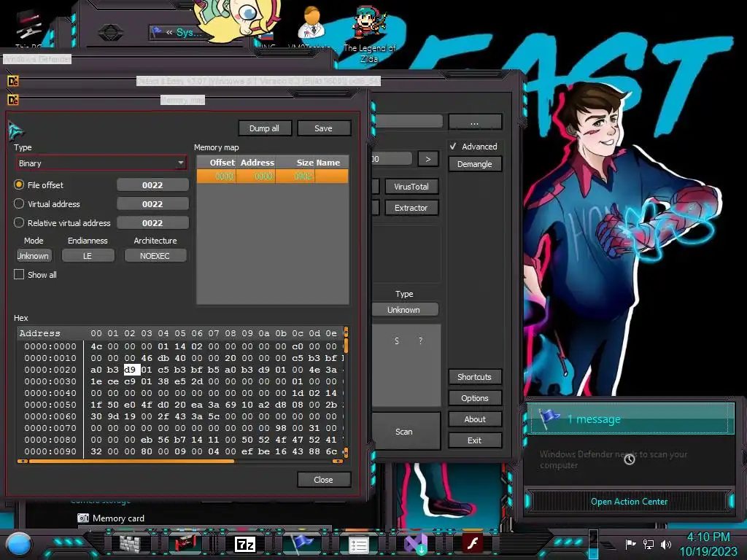Click the Endianness LE field

coord(88,256)
